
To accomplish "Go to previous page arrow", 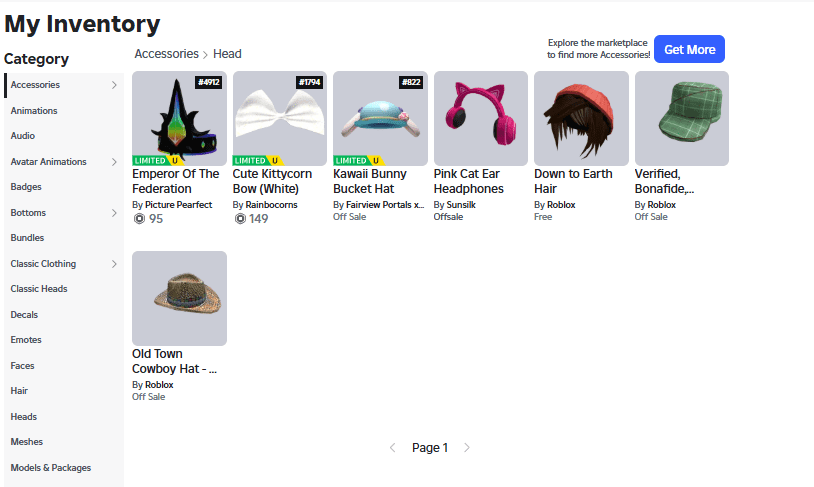I will 393,448.
